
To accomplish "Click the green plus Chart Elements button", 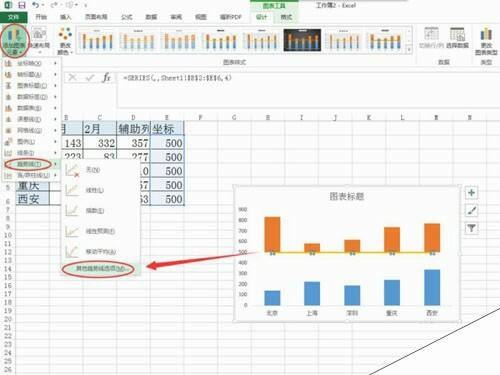I will coord(471,193).
